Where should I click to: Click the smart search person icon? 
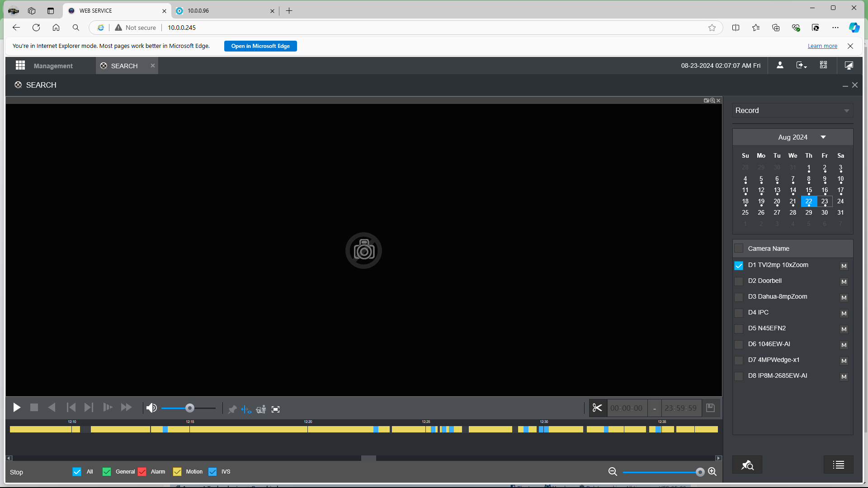coord(261,409)
